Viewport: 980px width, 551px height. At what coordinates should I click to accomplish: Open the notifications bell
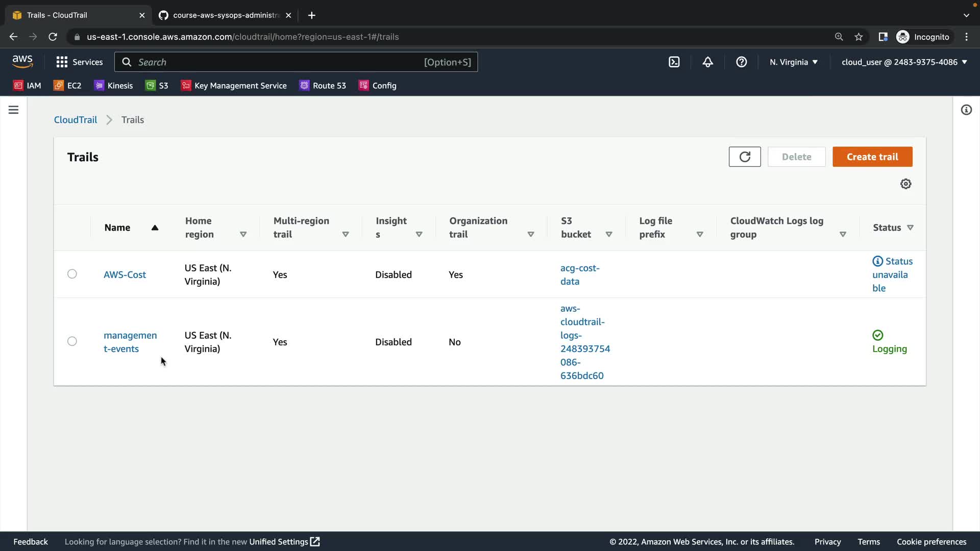pos(707,62)
